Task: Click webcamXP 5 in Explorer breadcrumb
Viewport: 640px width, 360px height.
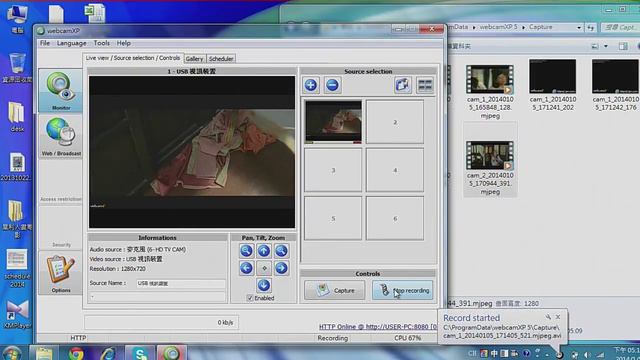Action: [498, 27]
